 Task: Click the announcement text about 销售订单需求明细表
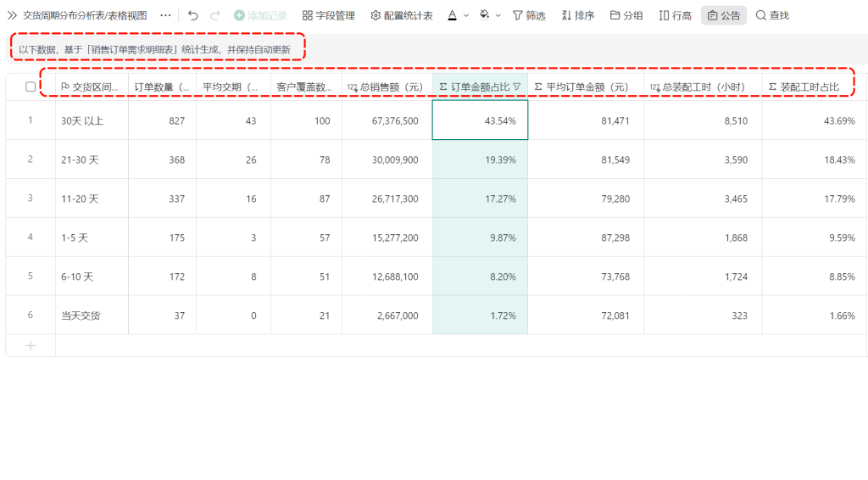click(x=154, y=50)
